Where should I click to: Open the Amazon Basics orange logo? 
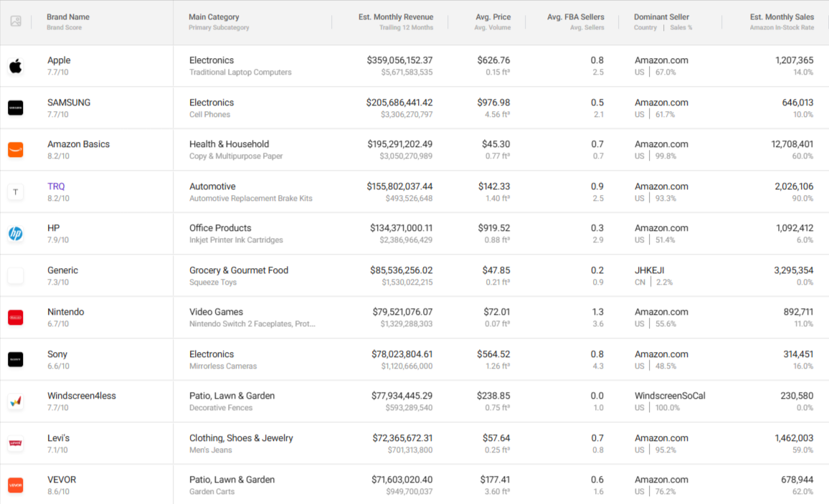point(15,150)
